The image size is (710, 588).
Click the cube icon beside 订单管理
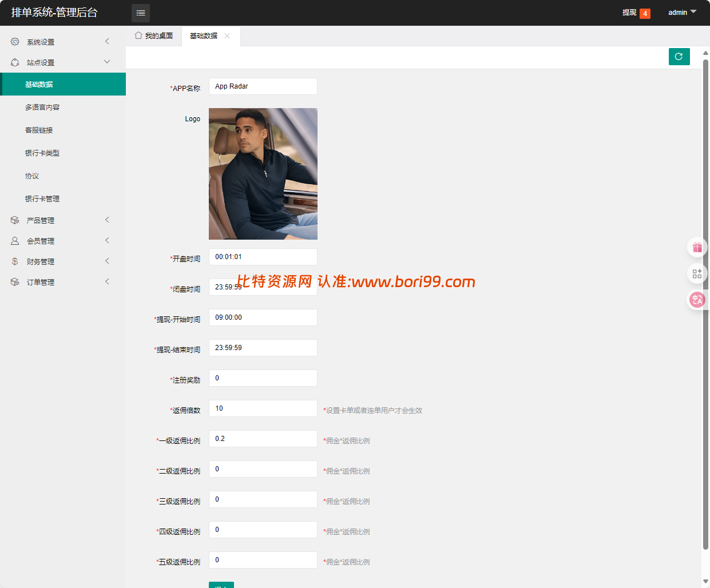pos(15,282)
